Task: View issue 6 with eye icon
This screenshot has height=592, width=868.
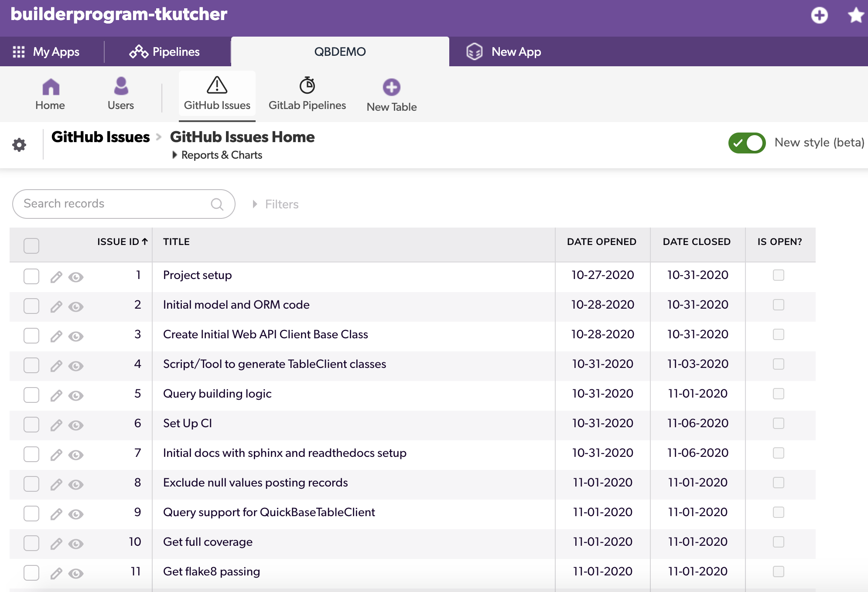Action: point(76,425)
